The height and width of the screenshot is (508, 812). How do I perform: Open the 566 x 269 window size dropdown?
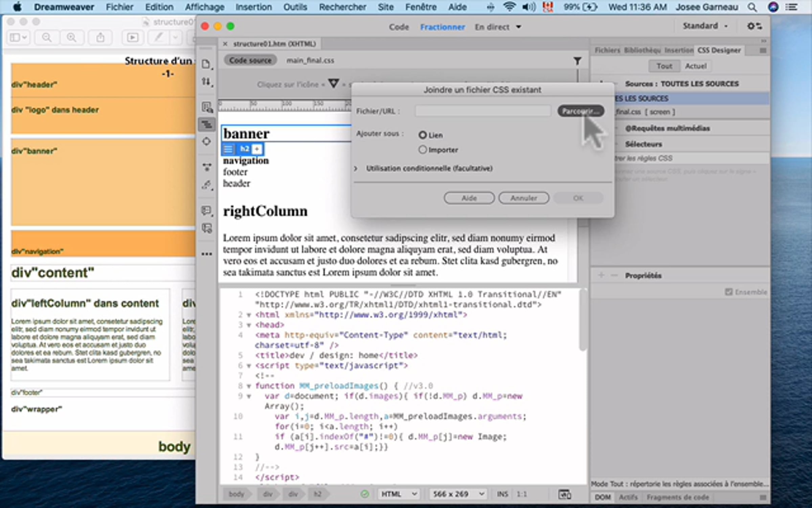[458, 494]
